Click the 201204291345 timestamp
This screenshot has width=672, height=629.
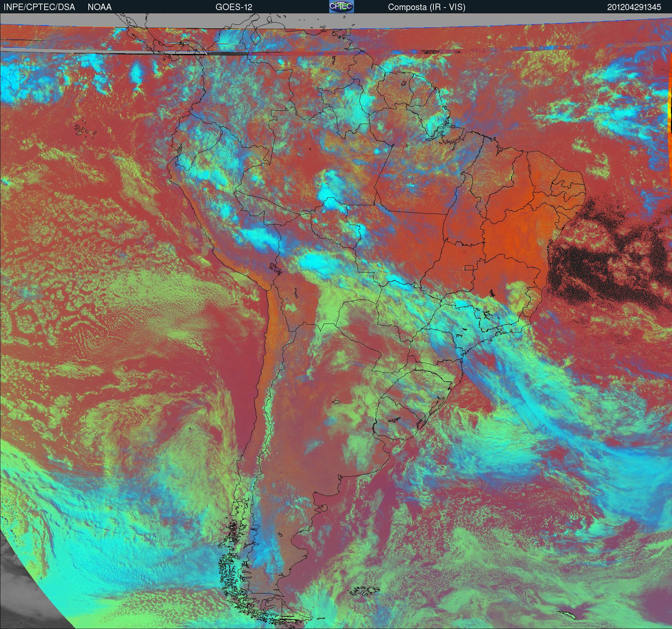point(634,7)
